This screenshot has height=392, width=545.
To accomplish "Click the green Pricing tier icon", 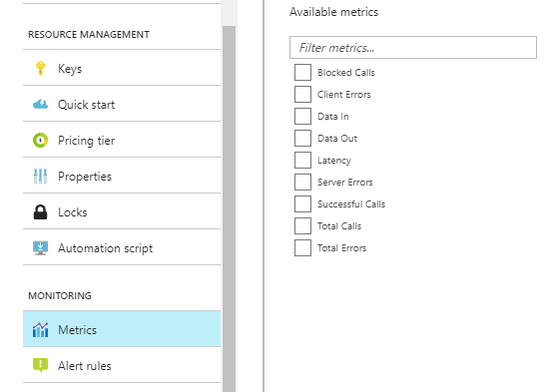I will (40, 140).
